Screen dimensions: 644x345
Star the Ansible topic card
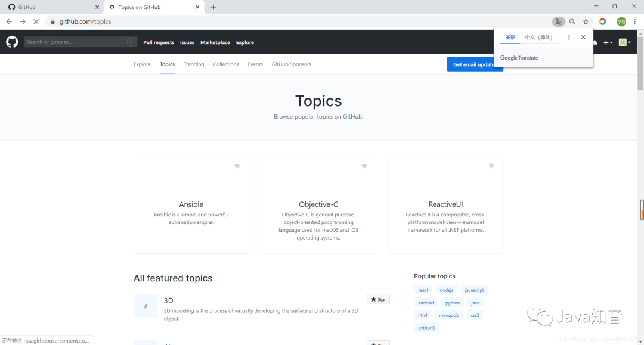pos(237,166)
